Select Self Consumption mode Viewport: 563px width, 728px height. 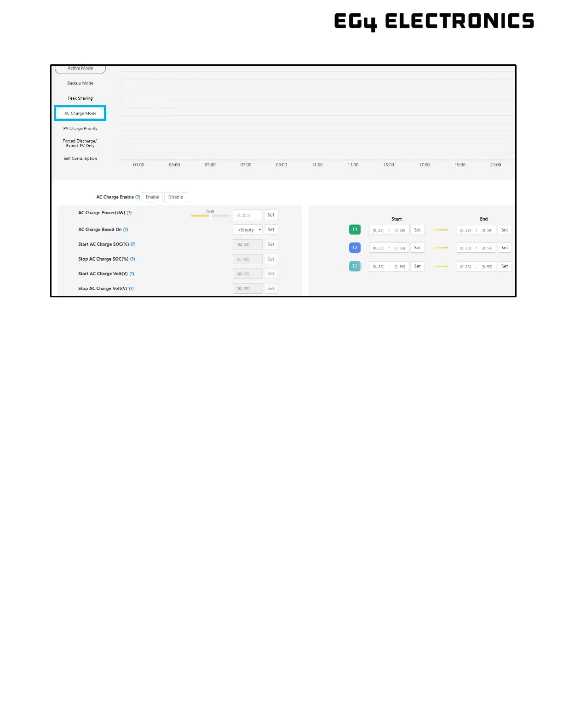coord(80,159)
